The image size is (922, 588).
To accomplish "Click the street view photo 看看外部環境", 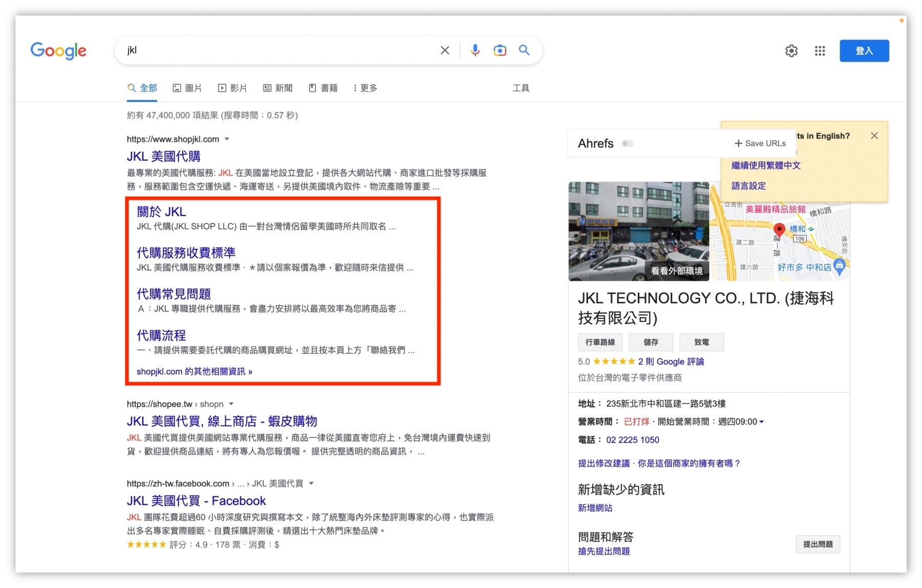I will tap(638, 232).
